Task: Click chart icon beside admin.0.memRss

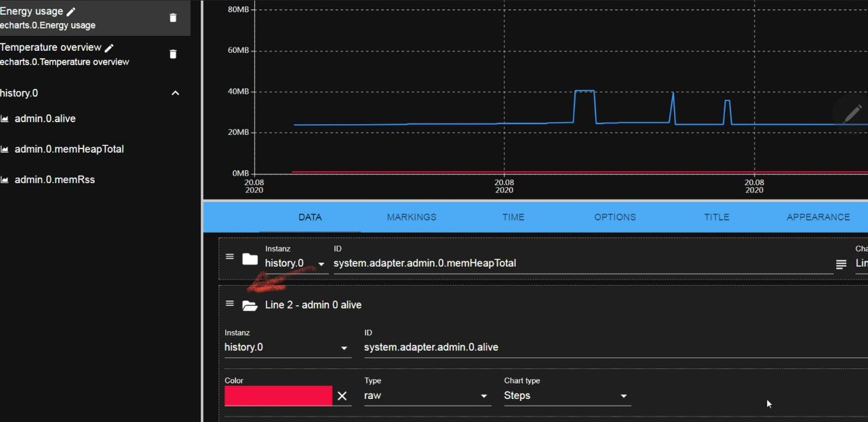Action: pos(5,180)
